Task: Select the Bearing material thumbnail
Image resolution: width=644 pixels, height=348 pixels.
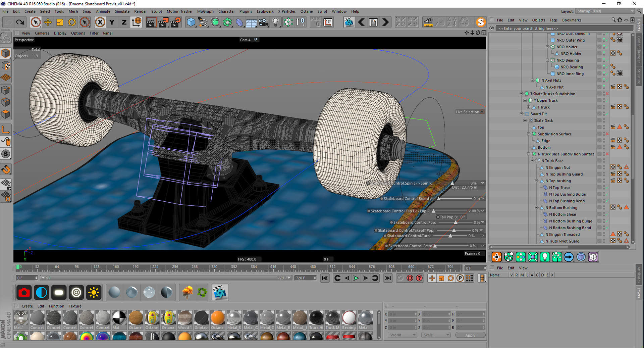Action: click(x=349, y=320)
